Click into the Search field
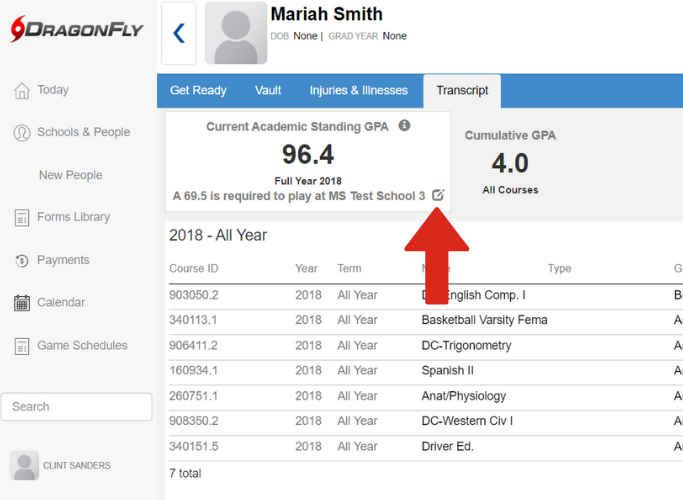 coord(76,407)
